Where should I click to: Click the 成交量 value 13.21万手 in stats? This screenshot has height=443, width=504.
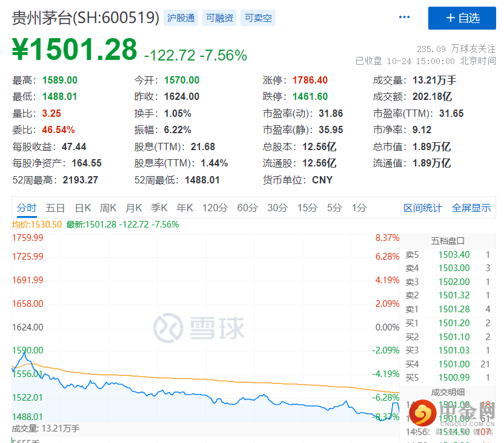(x=434, y=80)
